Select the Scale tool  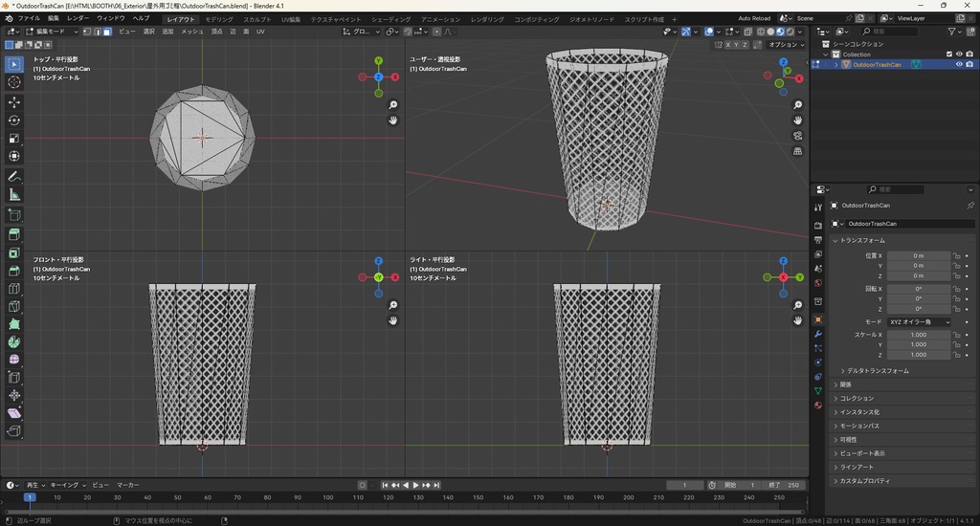pyautogui.click(x=14, y=139)
